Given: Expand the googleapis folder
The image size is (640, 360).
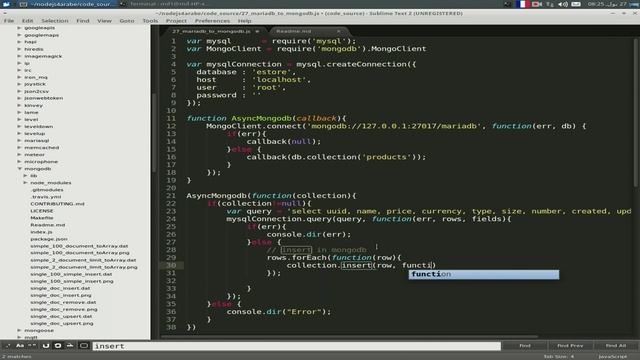Looking at the screenshot, I should click(x=19, y=28).
